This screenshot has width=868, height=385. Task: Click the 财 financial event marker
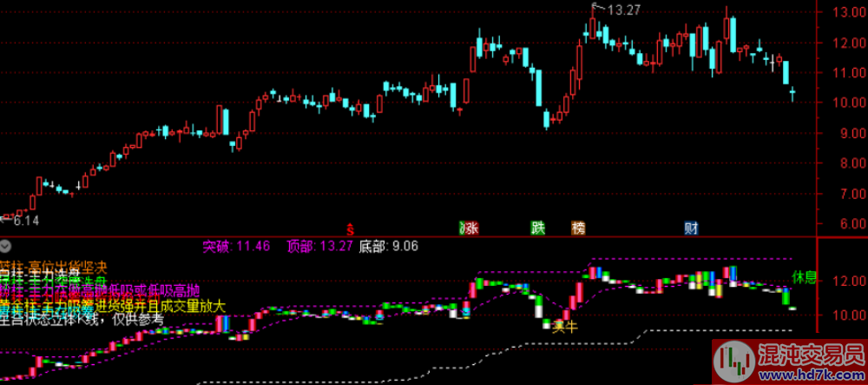tap(692, 229)
